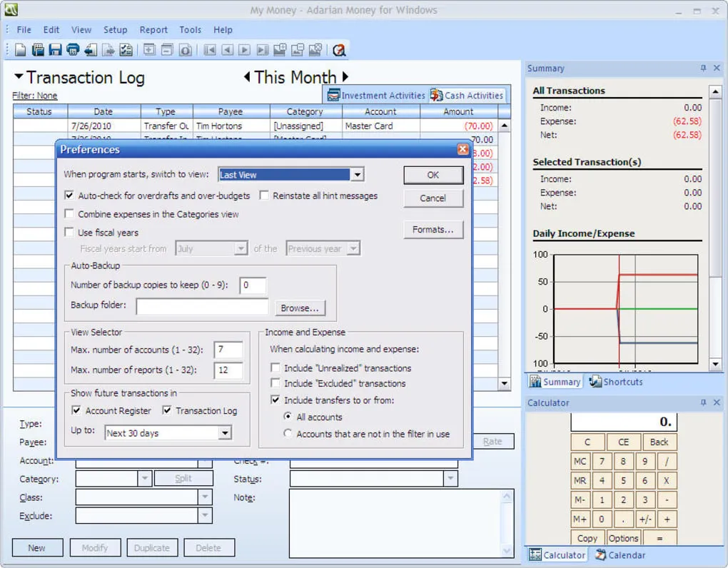Click the Formats... button

pos(433,230)
